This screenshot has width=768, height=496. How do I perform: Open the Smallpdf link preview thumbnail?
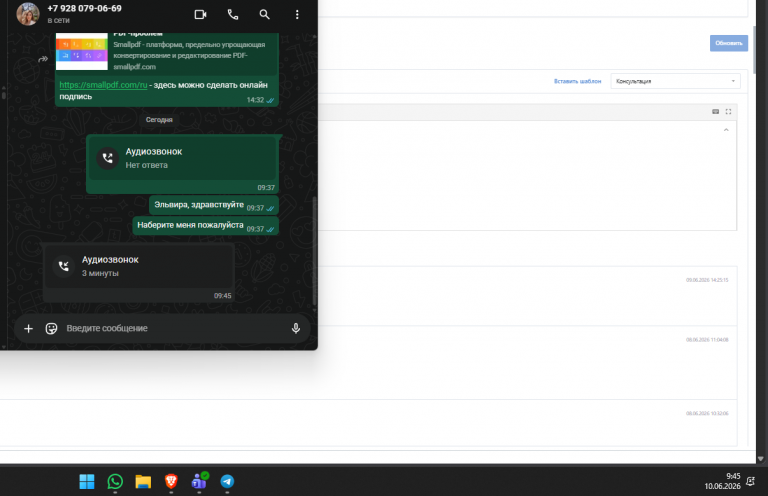(x=82, y=51)
